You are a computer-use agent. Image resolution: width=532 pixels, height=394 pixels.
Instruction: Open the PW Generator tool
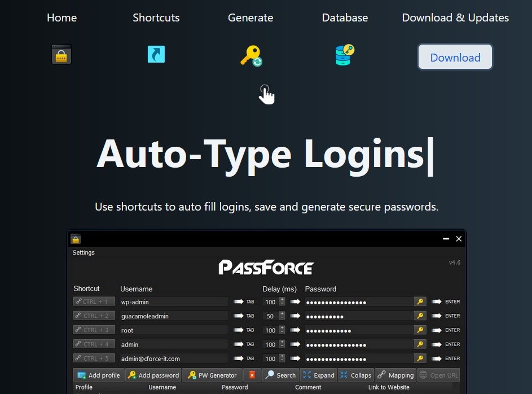pos(212,375)
